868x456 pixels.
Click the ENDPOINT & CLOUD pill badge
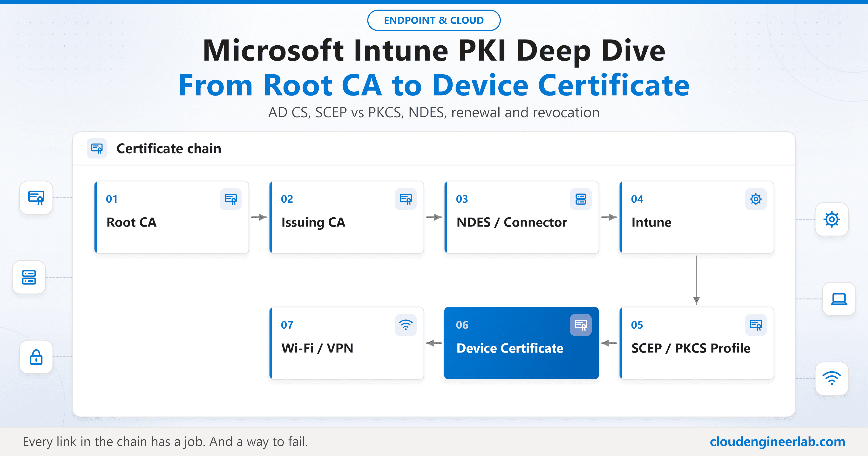434,20
